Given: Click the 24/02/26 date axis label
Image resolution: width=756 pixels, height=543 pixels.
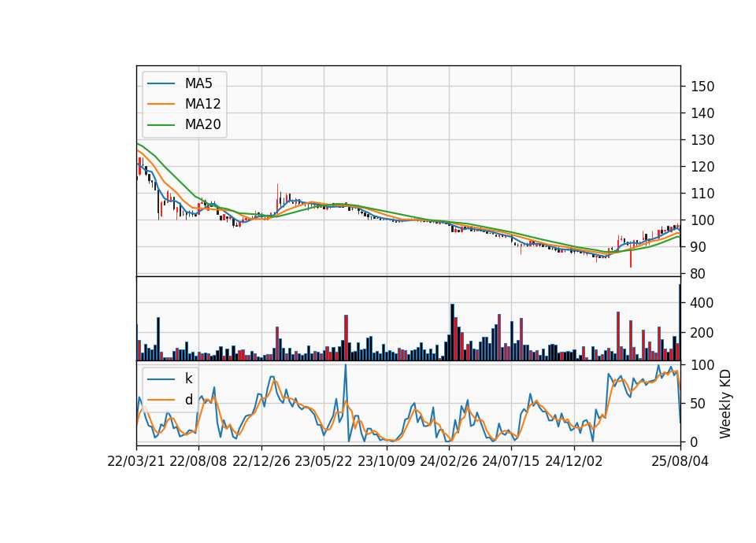Looking at the screenshot, I should (448, 461).
